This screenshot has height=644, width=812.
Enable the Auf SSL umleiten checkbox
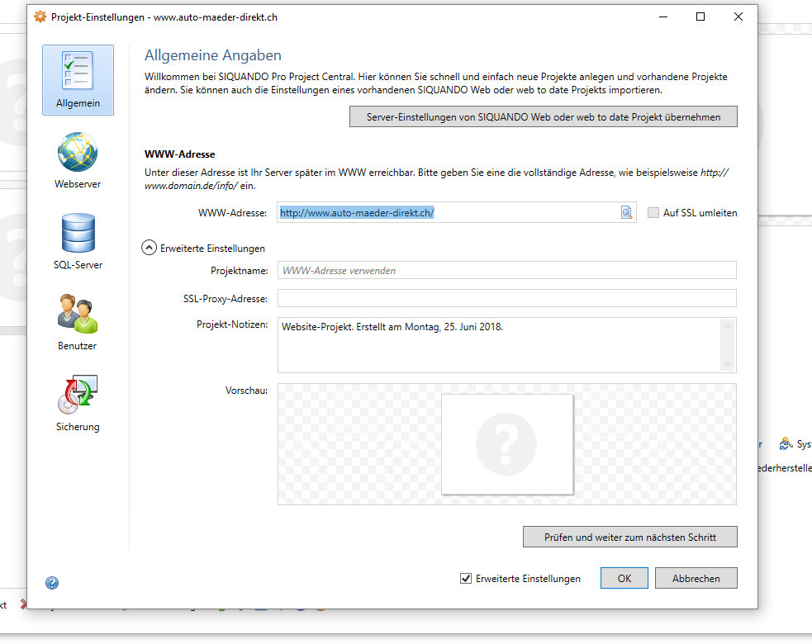coord(653,213)
